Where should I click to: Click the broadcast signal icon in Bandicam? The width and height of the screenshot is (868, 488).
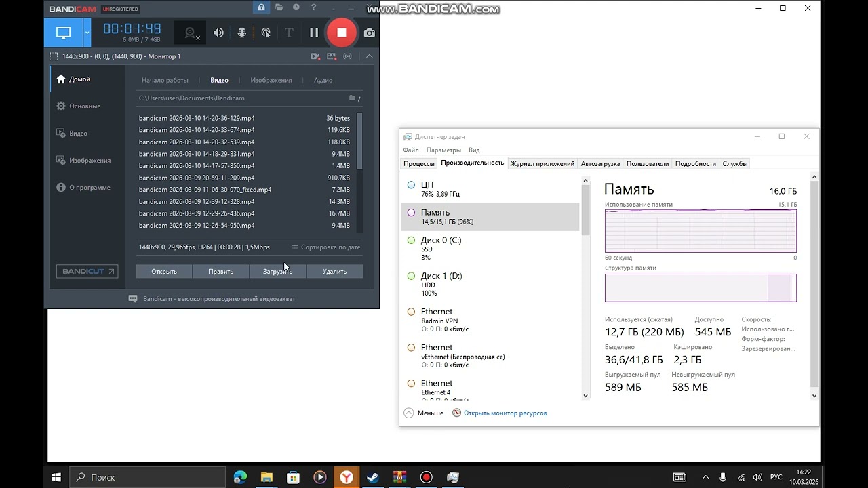coord(348,56)
